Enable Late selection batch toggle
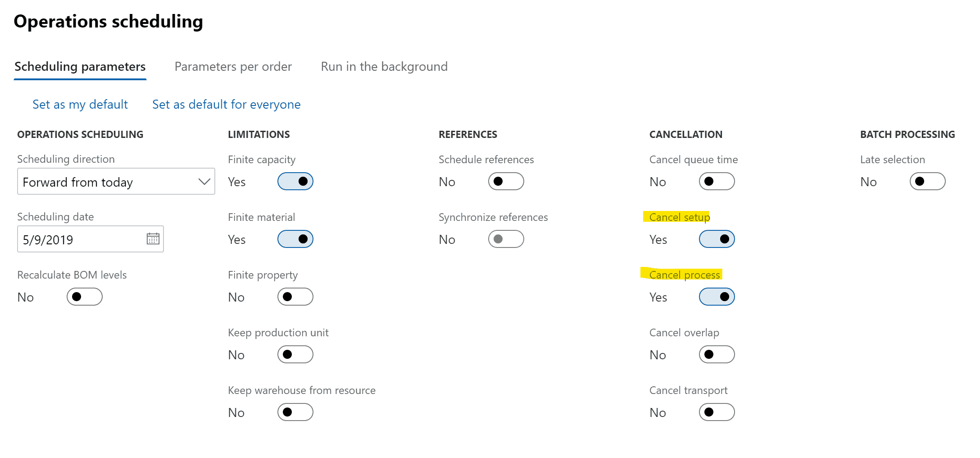The width and height of the screenshot is (980, 458). pos(928,181)
